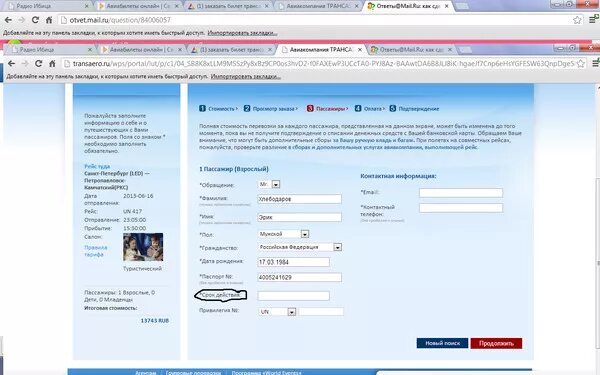Reload the rear otvet.mail.ru window page
Screen dimensions: 600x375
coord(35,20)
